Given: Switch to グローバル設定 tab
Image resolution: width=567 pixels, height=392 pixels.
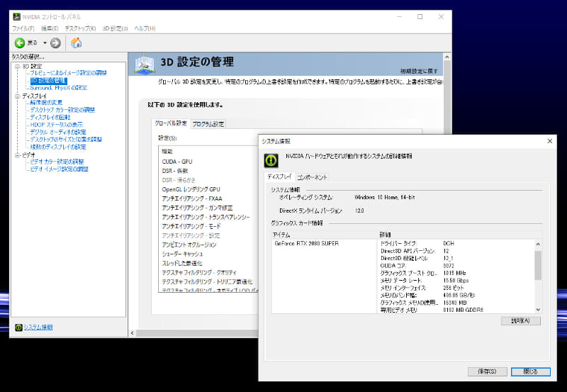Looking at the screenshot, I should click(171, 123).
